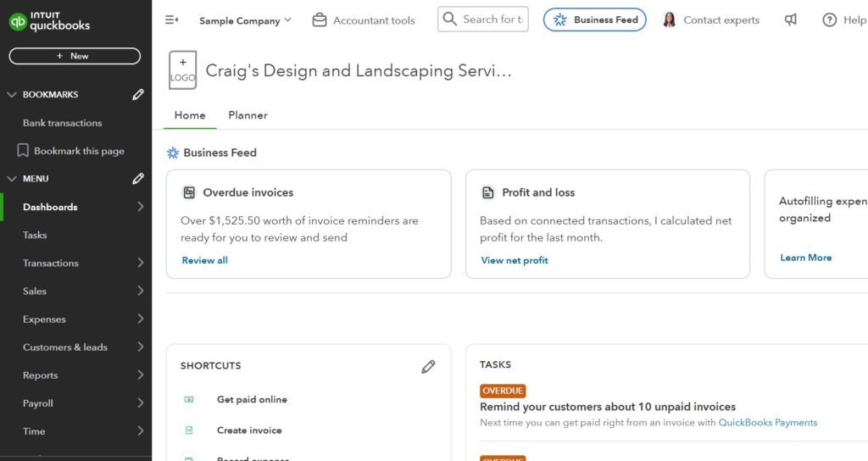Click the Accountant tools briefcase icon
Screen dimensions: 868x461
(320, 19)
